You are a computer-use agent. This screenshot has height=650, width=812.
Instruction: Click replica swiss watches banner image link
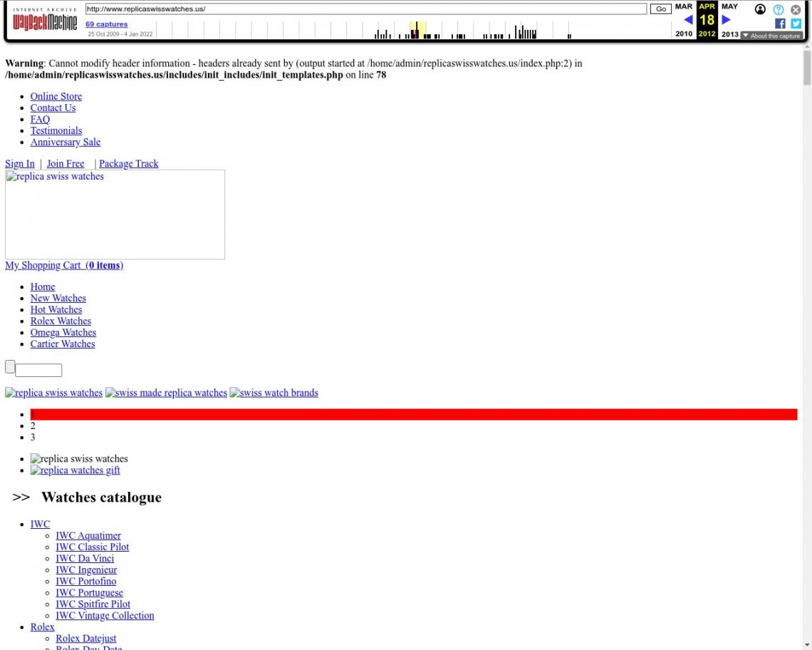coord(54,393)
